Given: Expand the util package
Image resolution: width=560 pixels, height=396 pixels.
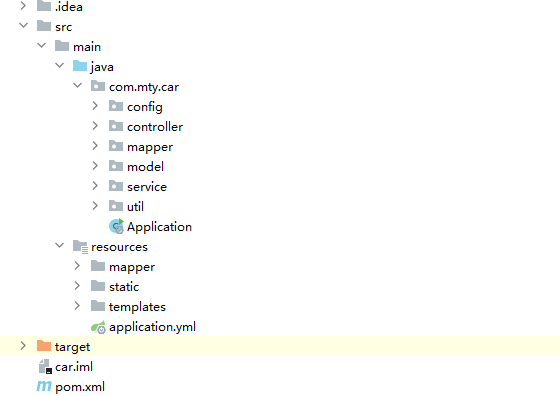Looking at the screenshot, I should pos(95,206).
